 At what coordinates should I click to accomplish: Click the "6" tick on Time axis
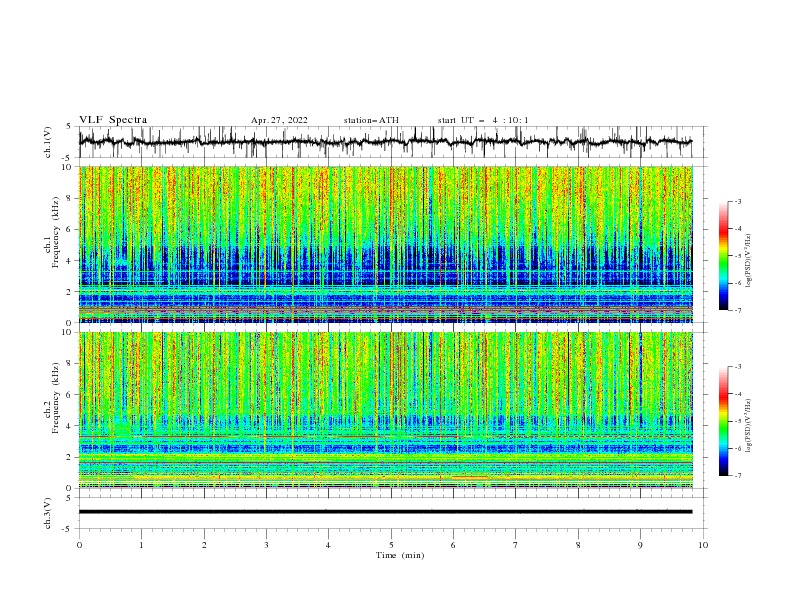453,545
